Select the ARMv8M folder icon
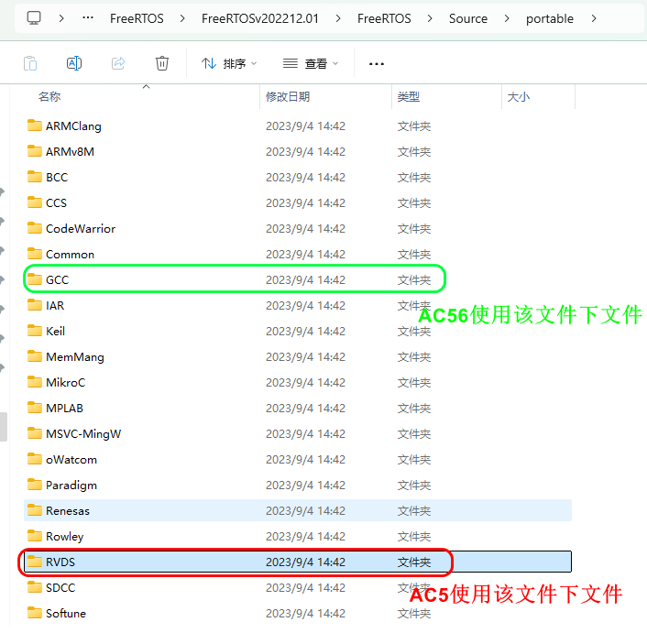This screenshot has width=647, height=644. 35,151
